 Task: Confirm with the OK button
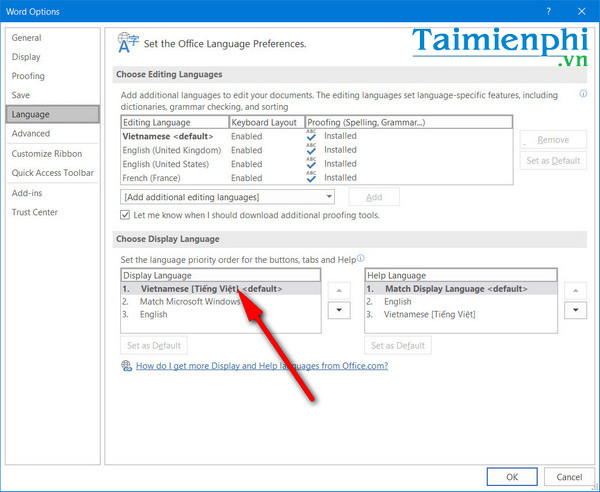point(512,477)
